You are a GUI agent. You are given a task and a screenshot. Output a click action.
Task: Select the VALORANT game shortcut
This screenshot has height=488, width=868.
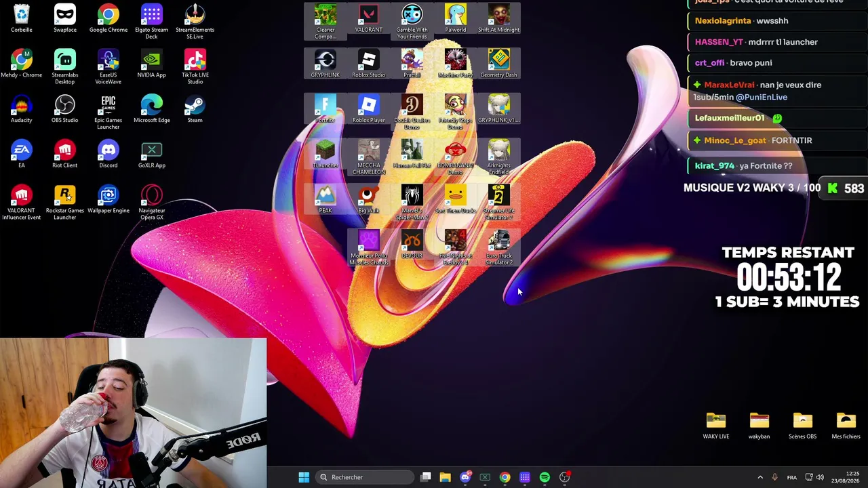369,19
